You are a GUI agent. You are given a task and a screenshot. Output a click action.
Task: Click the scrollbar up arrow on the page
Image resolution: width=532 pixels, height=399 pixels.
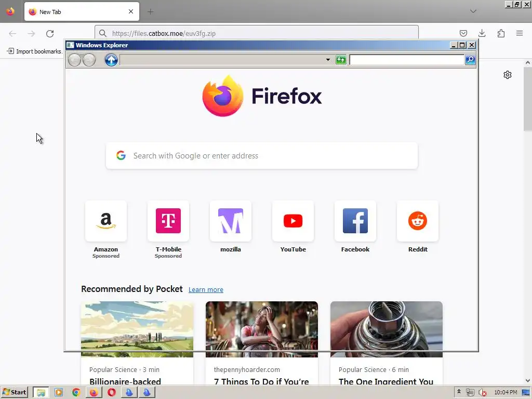(x=528, y=62)
